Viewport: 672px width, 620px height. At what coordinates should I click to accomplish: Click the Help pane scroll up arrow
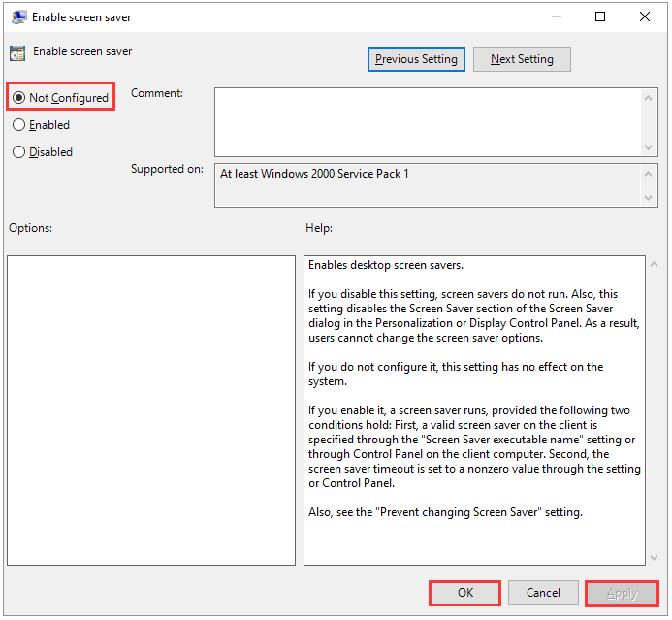[654, 264]
